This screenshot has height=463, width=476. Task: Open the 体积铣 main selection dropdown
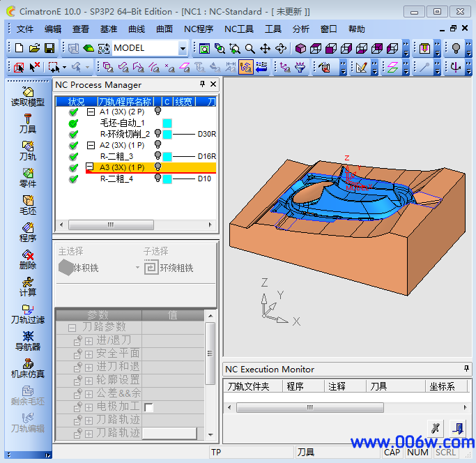point(137,268)
